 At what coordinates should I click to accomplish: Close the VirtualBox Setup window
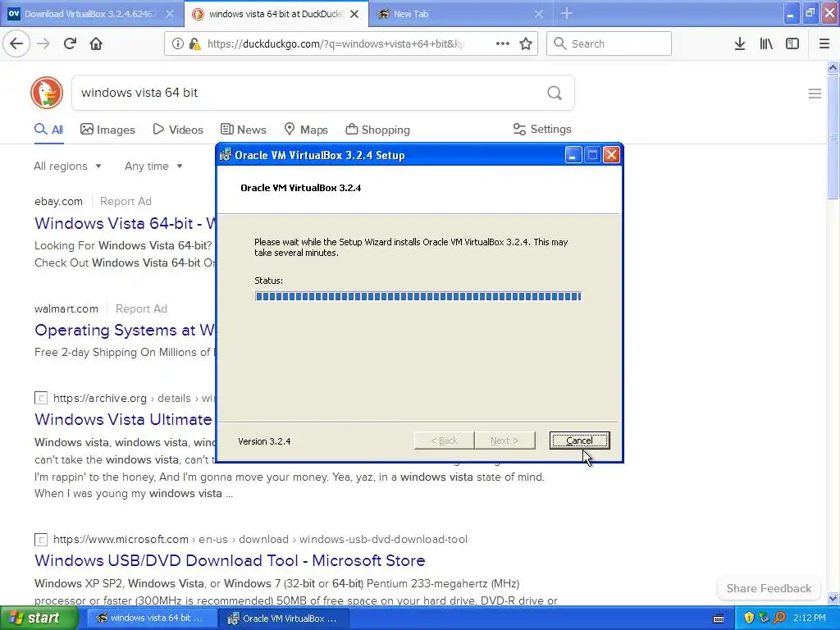click(x=611, y=155)
